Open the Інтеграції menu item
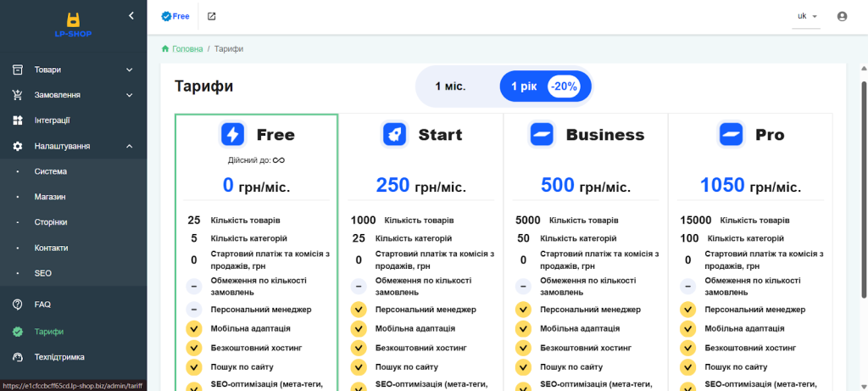The image size is (868, 391). pyautogui.click(x=52, y=120)
